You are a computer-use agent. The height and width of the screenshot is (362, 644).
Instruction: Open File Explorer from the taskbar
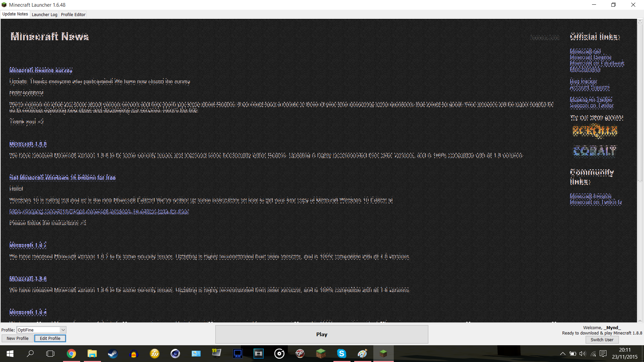92,354
